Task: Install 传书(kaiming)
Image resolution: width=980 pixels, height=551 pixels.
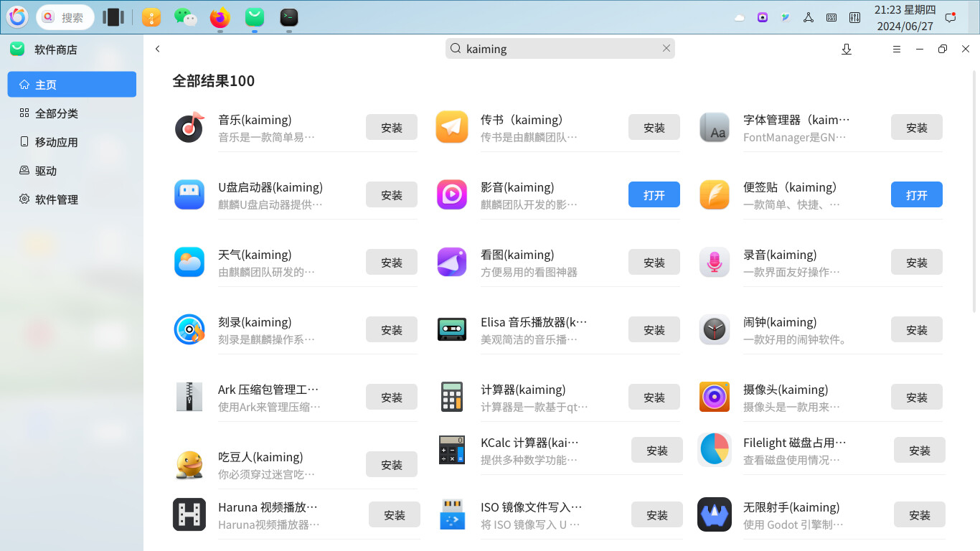Action: (654, 128)
